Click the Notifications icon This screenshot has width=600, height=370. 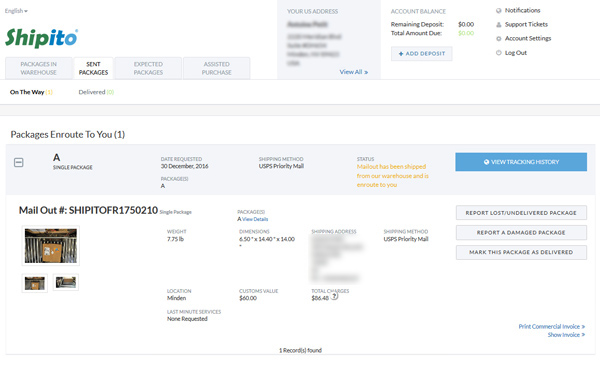tap(499, 11)
